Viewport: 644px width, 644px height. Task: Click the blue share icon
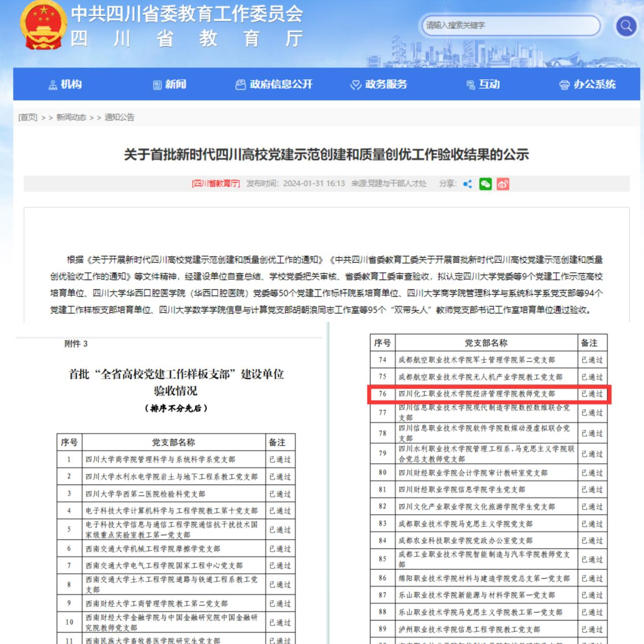pos(468,184)
